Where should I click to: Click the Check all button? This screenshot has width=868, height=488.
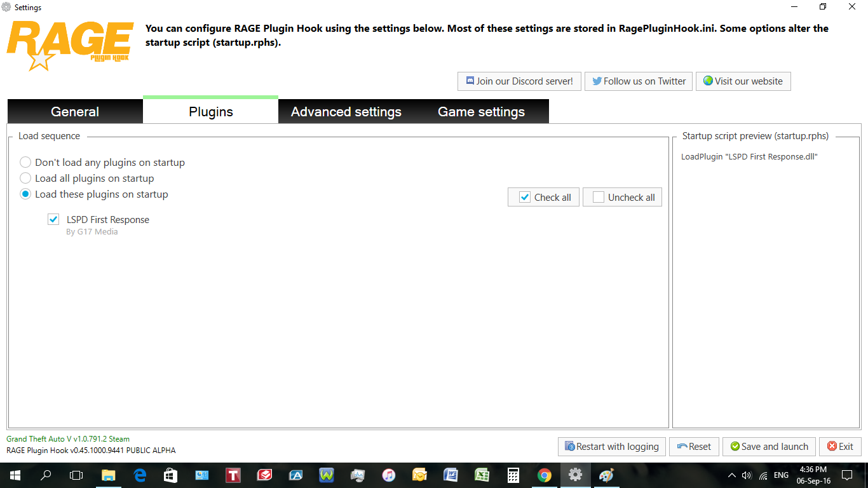[543, 198]
